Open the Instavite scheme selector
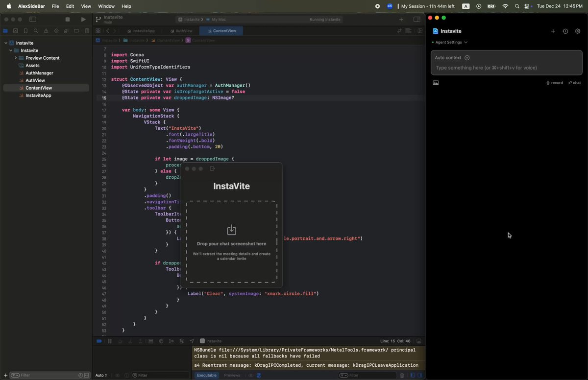 pyautogui.click(x=189, y=20)
